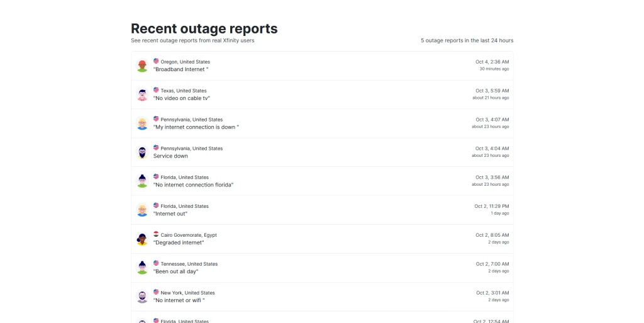
Task: Click the "Broadband Internet" report text
Action: (180, 69)
